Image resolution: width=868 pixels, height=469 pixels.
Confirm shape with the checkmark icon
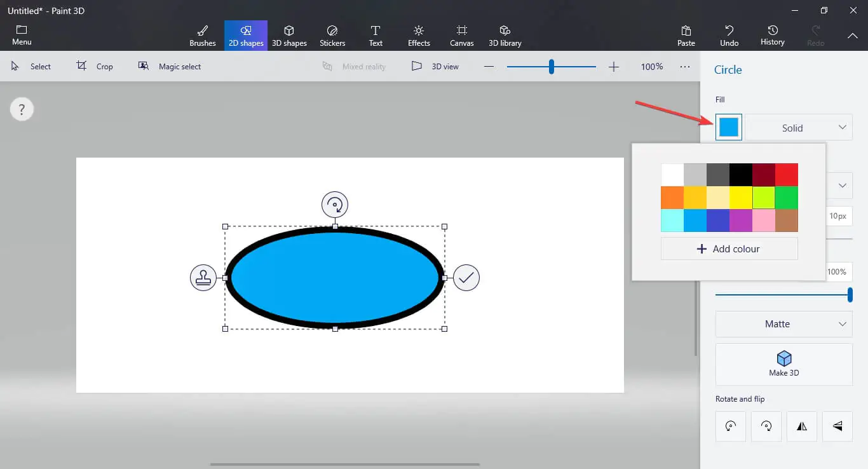[466, 278]
